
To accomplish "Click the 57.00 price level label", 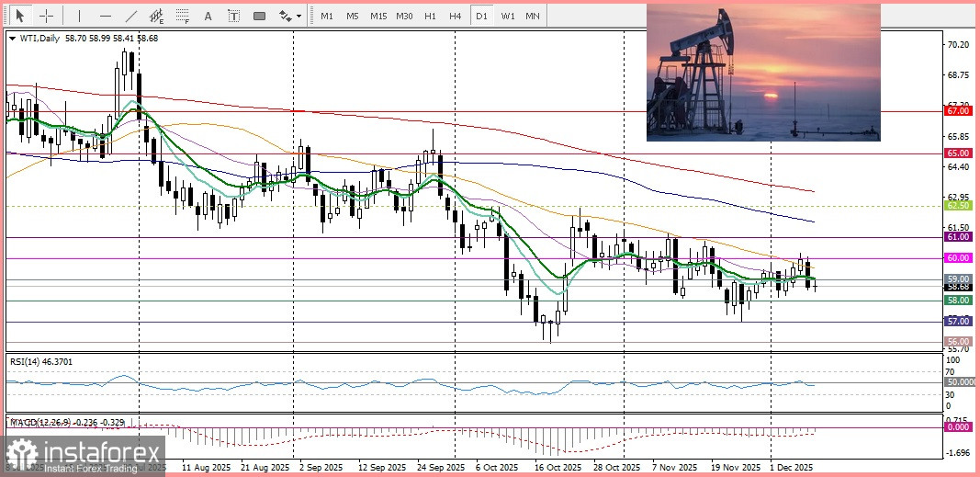I will coord(959,322).
